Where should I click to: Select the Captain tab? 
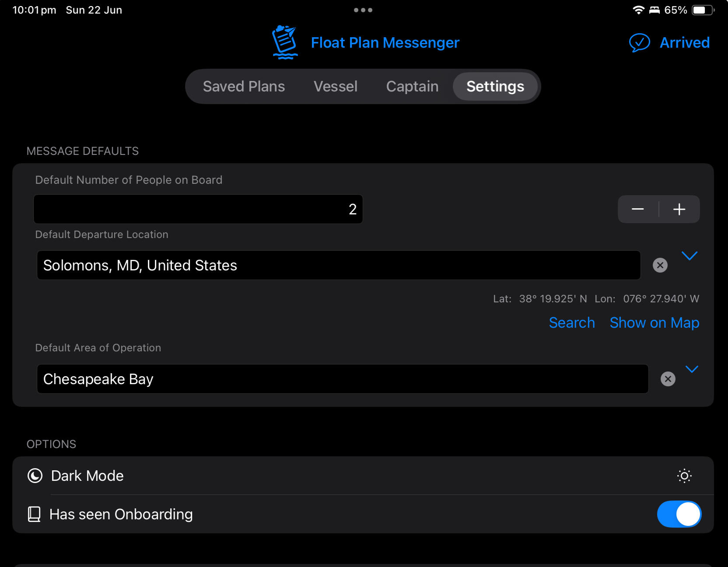(412, 87)
